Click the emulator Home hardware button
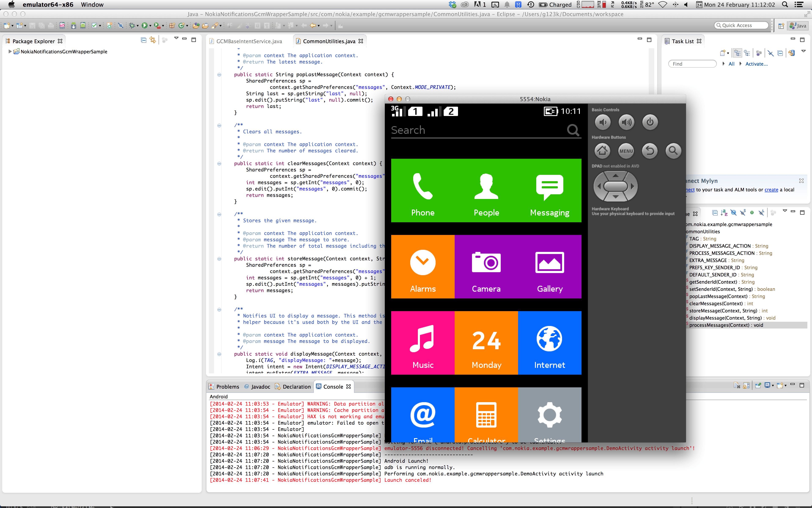Viewport: 812px width, 508px height. coord(603,150)
